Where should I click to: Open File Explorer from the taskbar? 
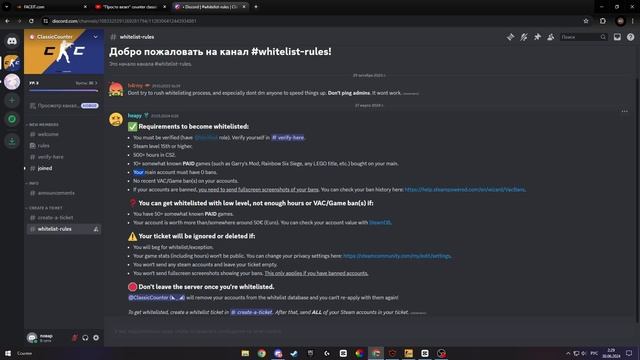tap(245, 353)
